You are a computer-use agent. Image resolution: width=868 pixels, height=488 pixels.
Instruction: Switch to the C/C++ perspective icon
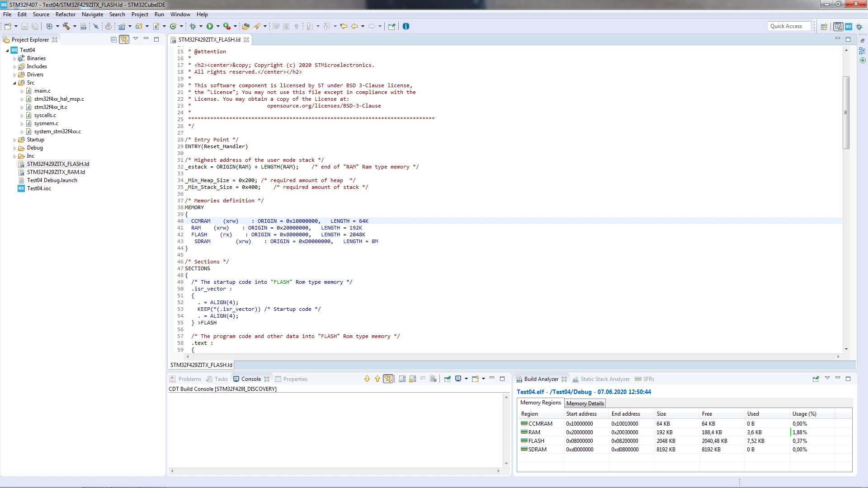tap(839, 26)
